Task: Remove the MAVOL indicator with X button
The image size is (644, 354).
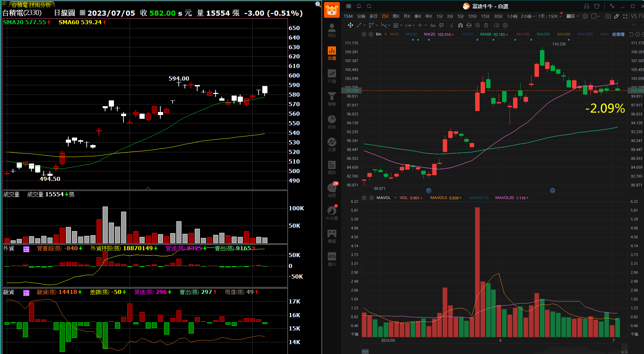Action: click(x=371, y=198)
